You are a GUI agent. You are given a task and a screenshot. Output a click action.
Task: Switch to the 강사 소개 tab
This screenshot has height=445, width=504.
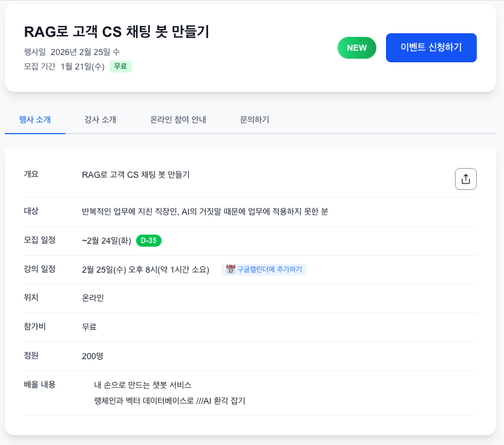100,120
